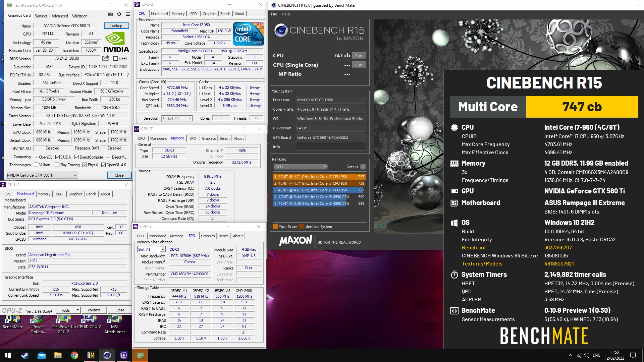The image size is (644, 362).
Task: Toggle the Ray Tracing checkbox
Action: tap(57, 165)
